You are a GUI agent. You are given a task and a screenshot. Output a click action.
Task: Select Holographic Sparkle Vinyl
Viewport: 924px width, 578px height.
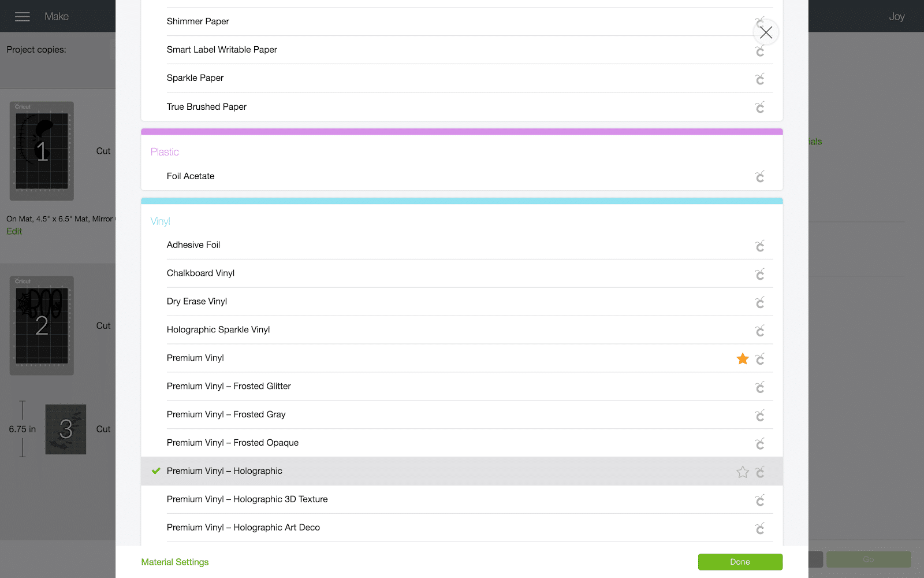click(462, 330)
